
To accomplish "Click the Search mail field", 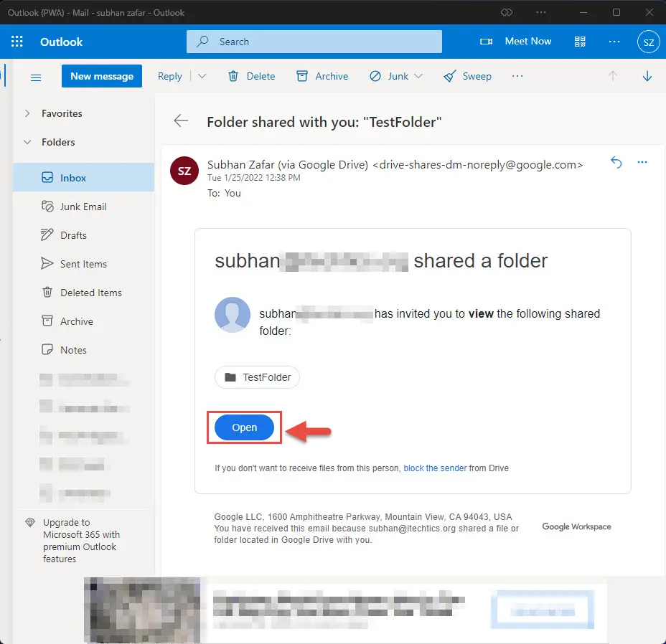I will 314,42.
